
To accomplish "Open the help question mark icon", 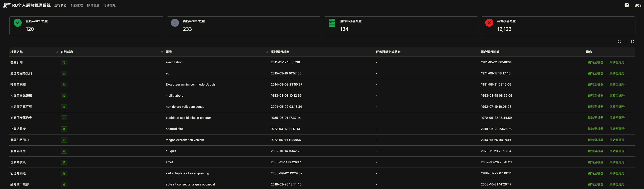I will [627, 5].
